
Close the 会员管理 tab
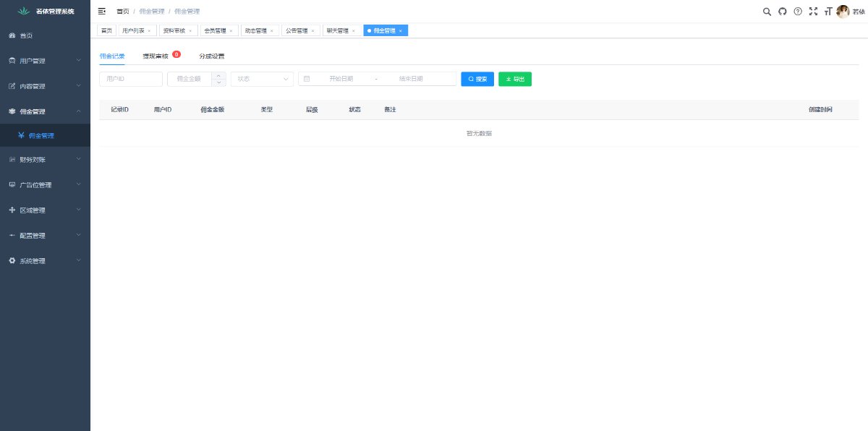(x=231, y=31)
